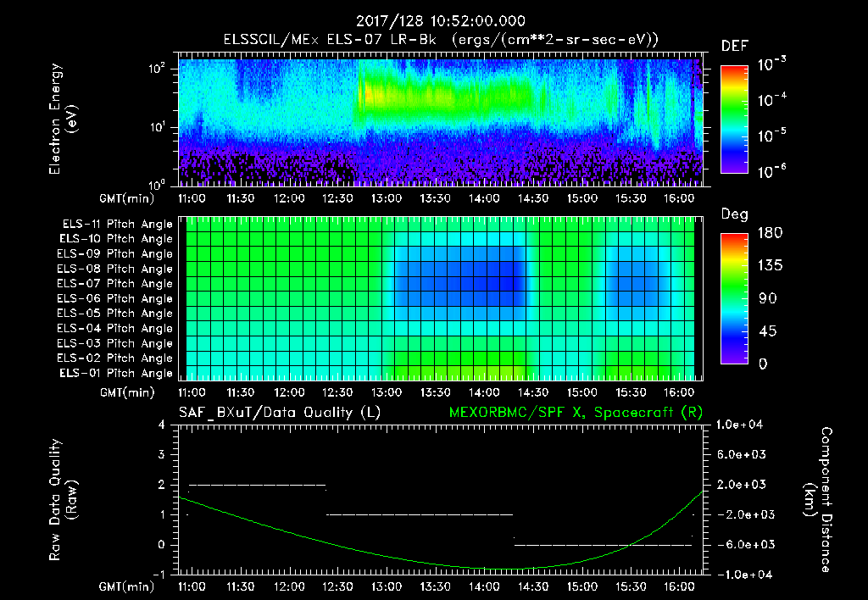Click the 10^-5 tick on the DEF scale

[x=771, y=135]
